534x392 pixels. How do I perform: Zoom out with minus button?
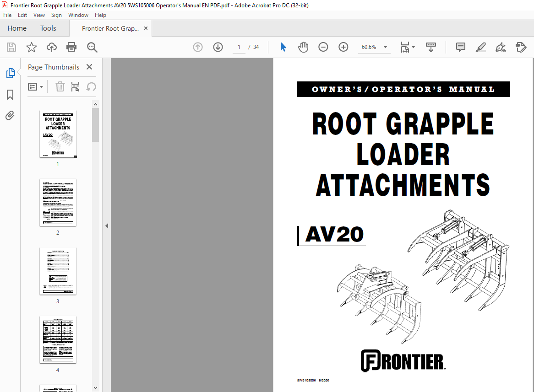point(323,47)
